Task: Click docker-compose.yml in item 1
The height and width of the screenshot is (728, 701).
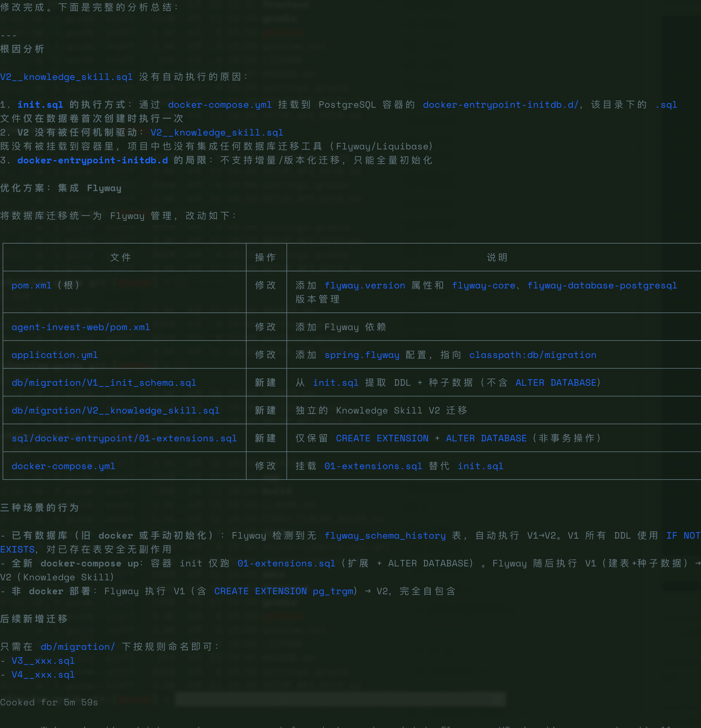Action: click(x=220, y=105)
